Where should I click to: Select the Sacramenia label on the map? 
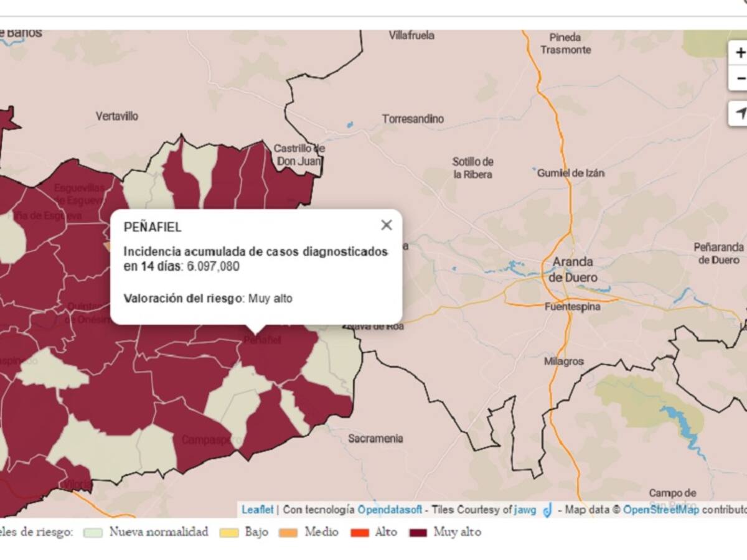[375, 439]
